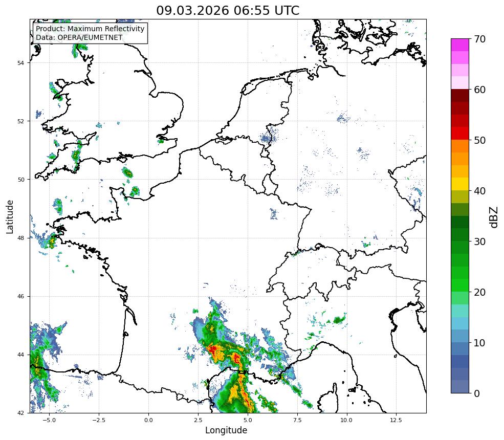Click the longitude tick label 2.5
This screenshot has height=440, width=504.
198,420
